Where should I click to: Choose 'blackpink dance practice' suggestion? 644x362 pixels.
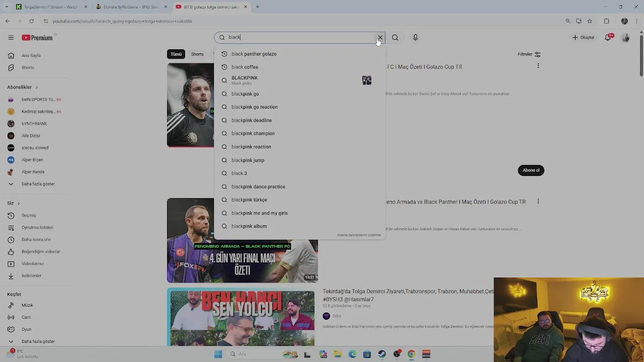tap(299, 187)
